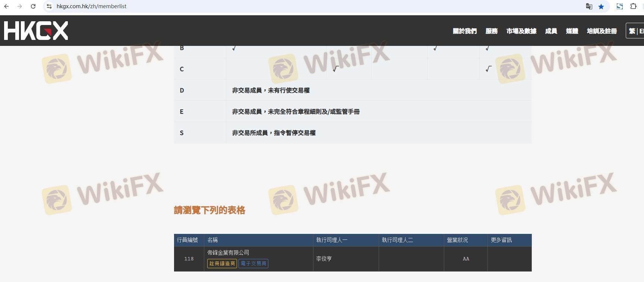Open the 關於我們 menu
The width and height of the screenshot is (644, 282).
(464, 31)
